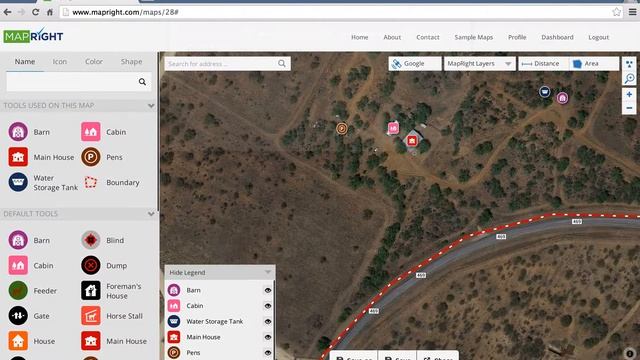The height and width of the screenshot is (360, 640).
Task: Bookmark page with star icon
Action: coord(616,12)
